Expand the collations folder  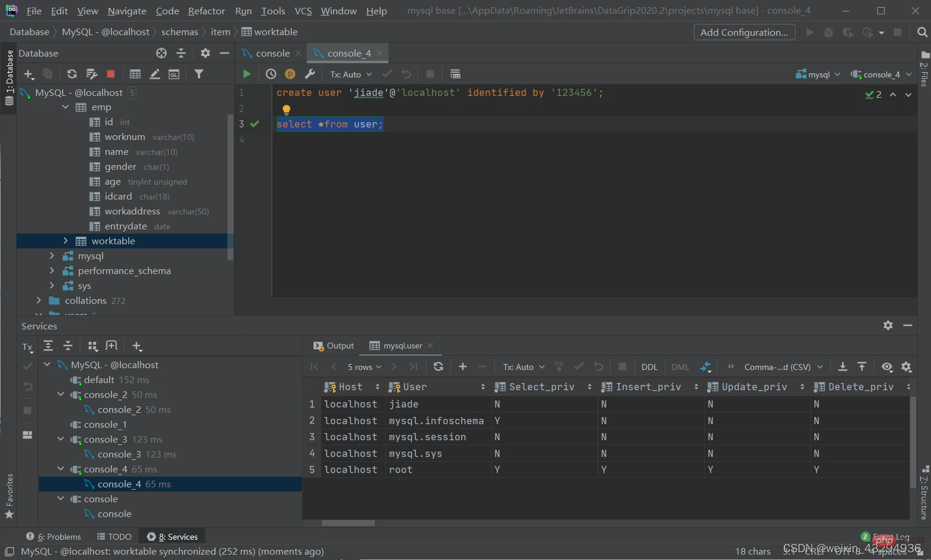[x=39, y=300]
